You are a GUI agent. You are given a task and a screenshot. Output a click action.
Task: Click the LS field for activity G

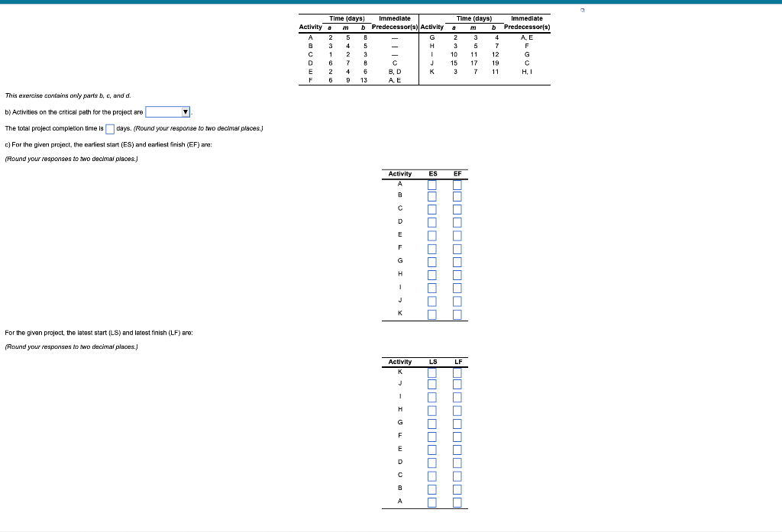[x=432, y=424]
